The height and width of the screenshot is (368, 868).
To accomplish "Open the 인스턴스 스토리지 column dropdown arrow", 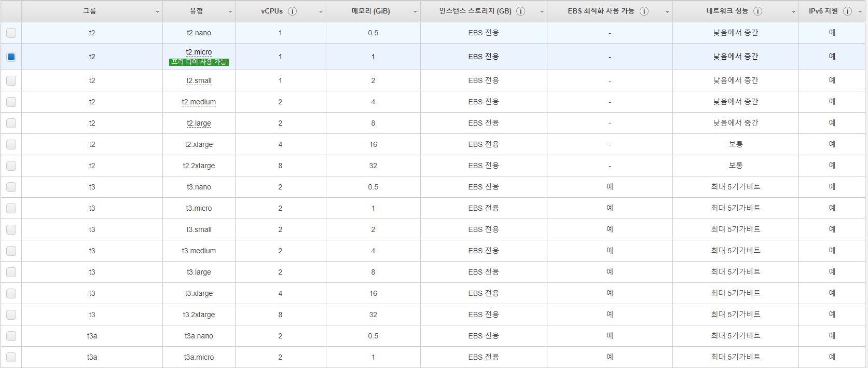I will (542, 12).
